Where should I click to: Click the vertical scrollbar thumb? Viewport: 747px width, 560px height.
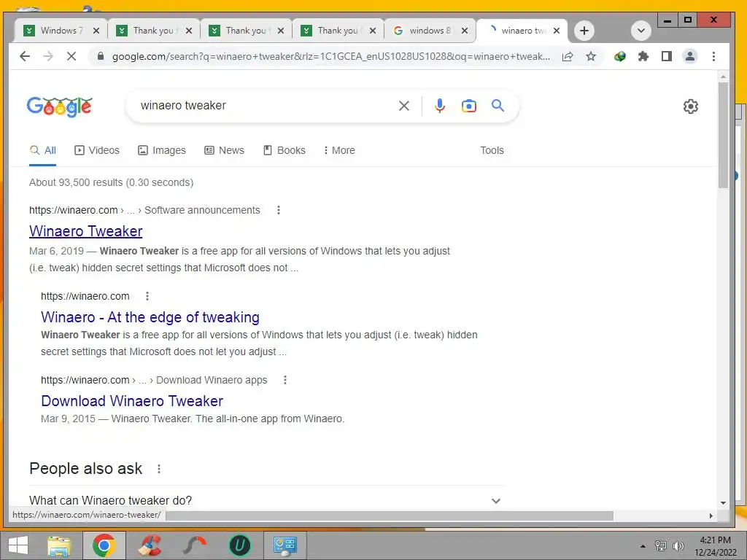point(723,134)
